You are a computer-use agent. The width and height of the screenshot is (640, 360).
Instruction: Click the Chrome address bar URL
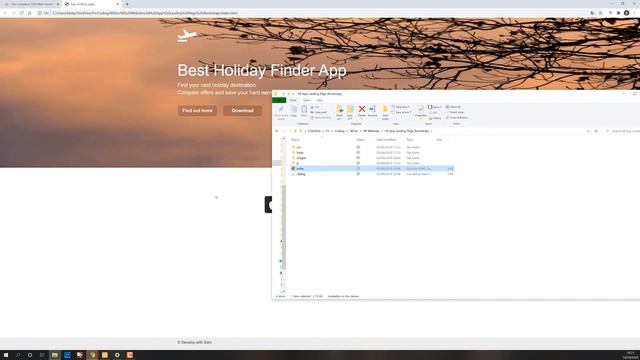145,13
